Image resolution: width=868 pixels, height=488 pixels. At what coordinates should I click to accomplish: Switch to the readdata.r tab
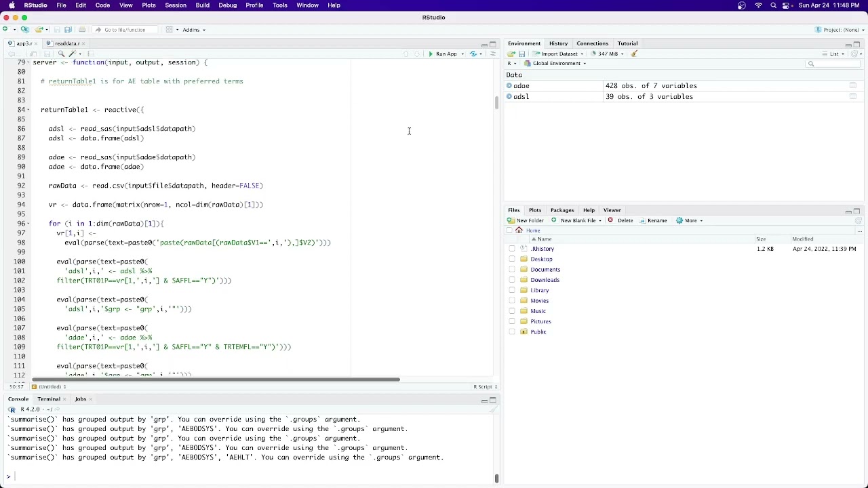click(66, 43)
